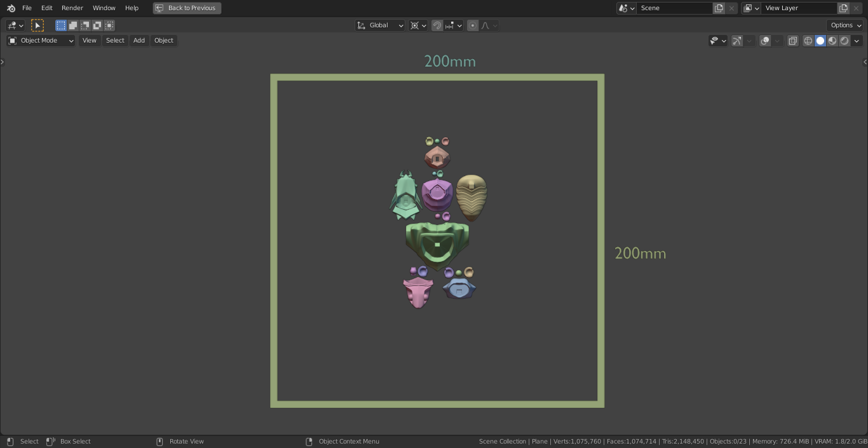Expand the right sidebar arrow
The image size is (868, 448).
click(865, 62)
